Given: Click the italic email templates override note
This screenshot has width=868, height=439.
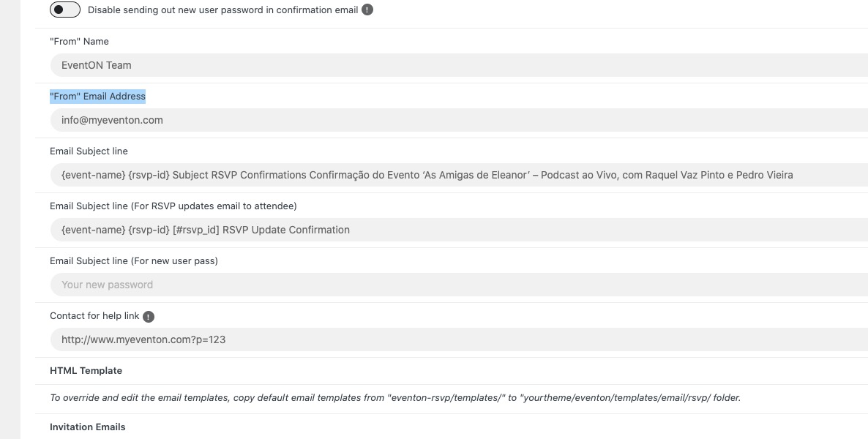Looking at the screenshot, I should click(395, 397).
